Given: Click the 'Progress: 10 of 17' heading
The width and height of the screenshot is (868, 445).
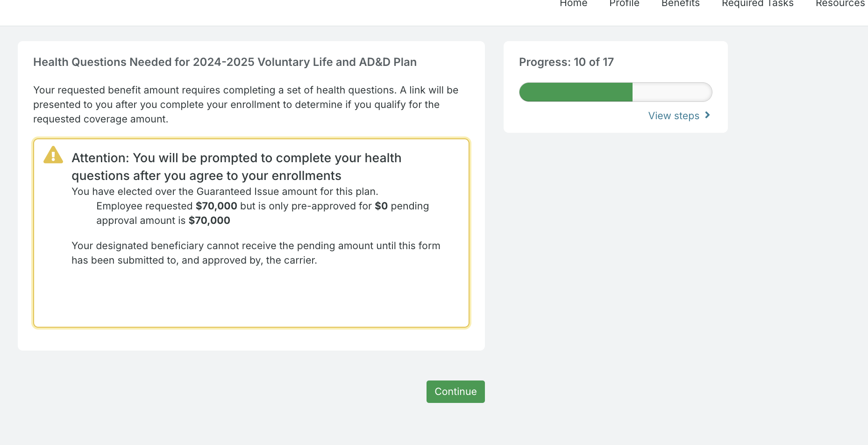Looking at the screenshot, I should coord(566,62).
